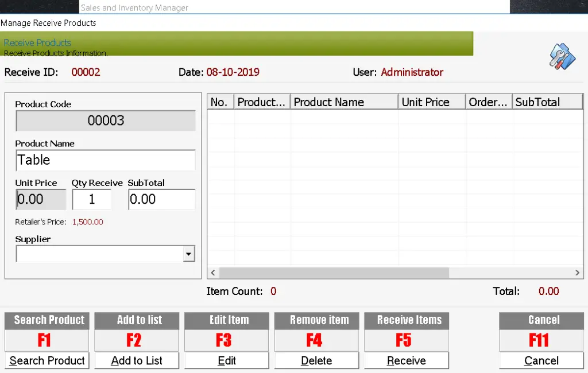Screen dimensions: 588x373
Task: Click the Unit Price input field
Action: pyautogui.click(x=41, y=200)
